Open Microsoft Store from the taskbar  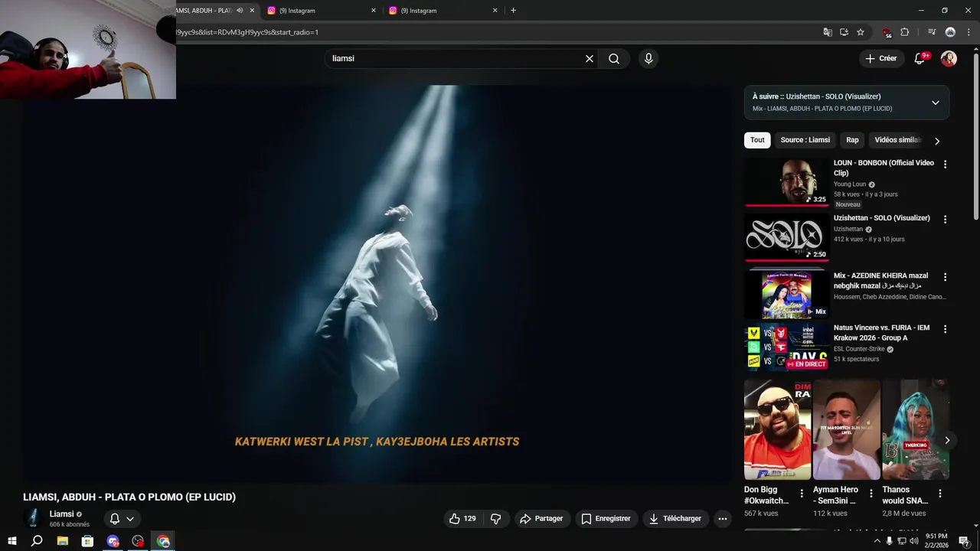[x=88, y=541]
